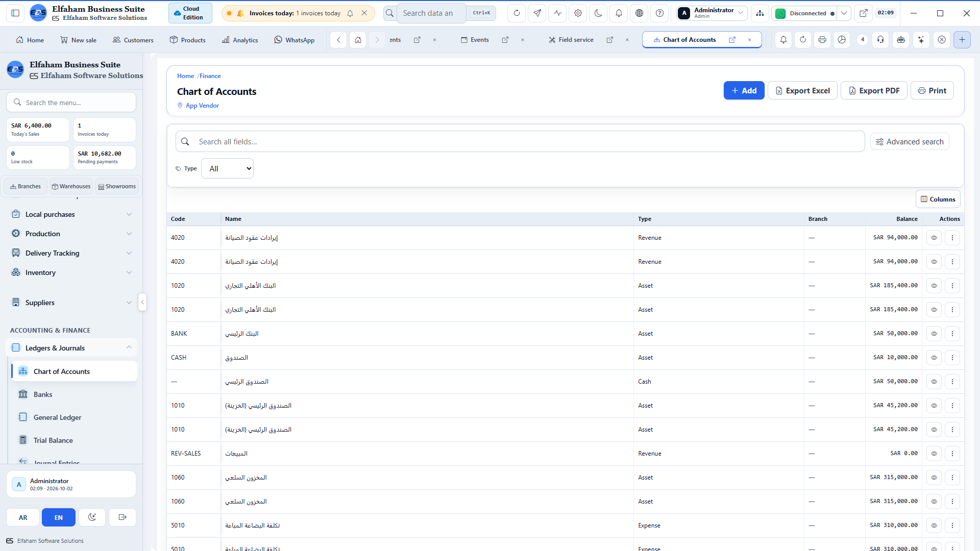Open notifications bell in the top bar
Screen dimensions: 980x551
coord(619,13)
